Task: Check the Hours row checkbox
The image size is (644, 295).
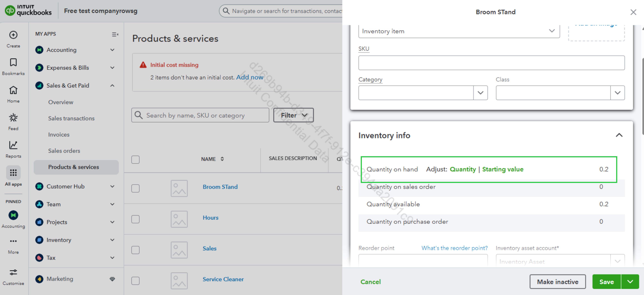Action: pyautogui.click(x=135, y=219)
